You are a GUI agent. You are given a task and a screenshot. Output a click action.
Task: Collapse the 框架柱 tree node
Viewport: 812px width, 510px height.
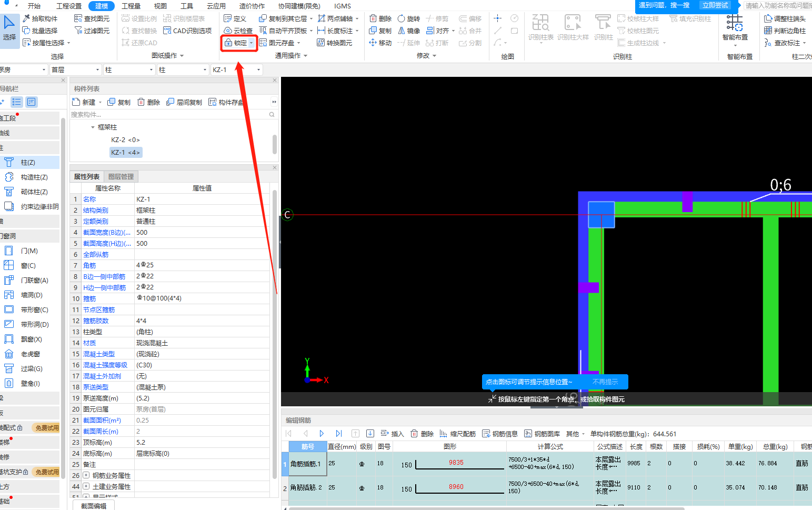tap(93, 127)
